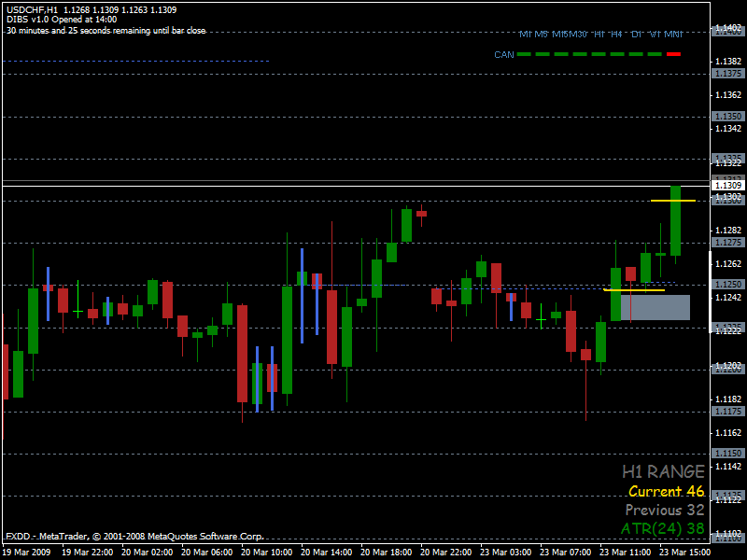747x560 pixels.
Task: Click the M1 timeframe label
Action: [x=525, y=35]
